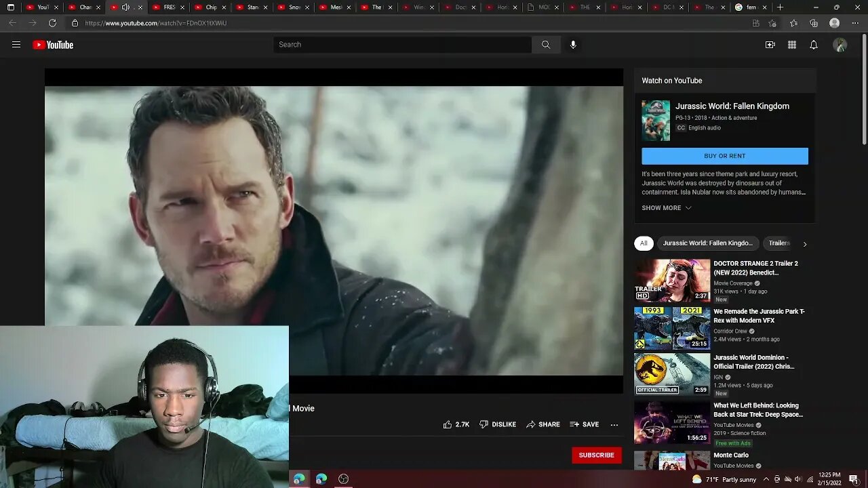Image resolution: width=868 pixels, height=488 pixels.
Task: Click the Free with Ads badge
Action: pyautogui.click(x=733, y=443)
